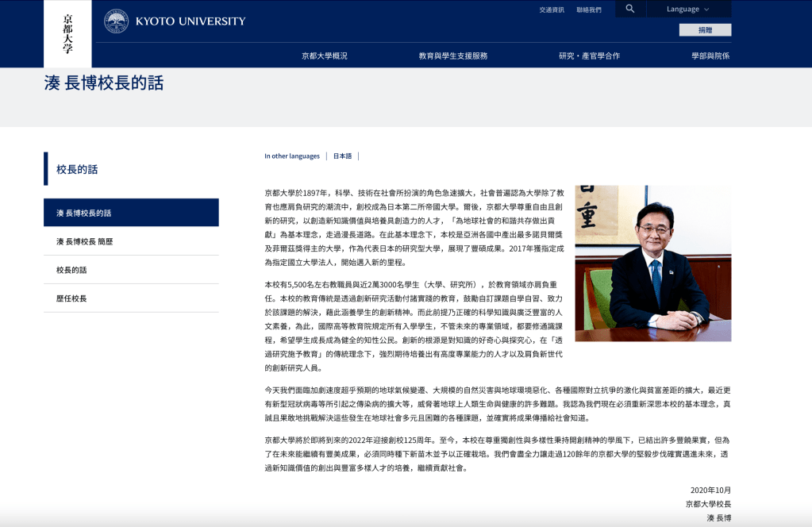This screenshot has height=527, width=812.
Task: Open the 教育與學生支援服務 menu
Action: point(453,56)
